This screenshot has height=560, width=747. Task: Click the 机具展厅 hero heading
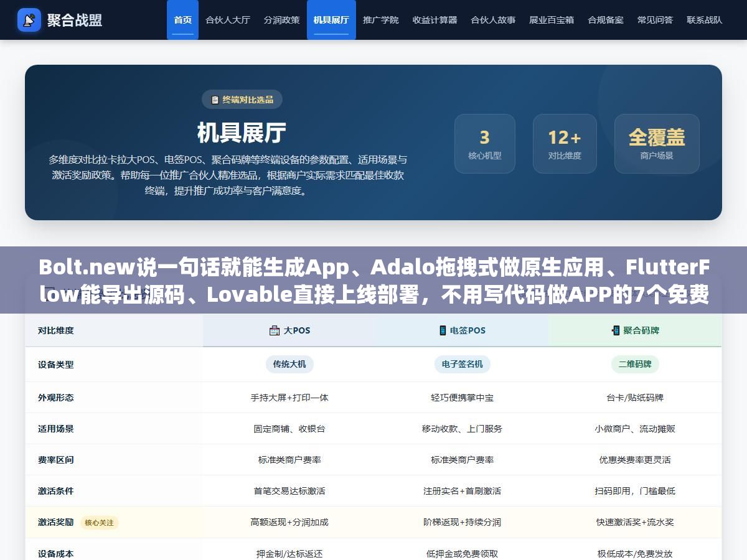pyautogui.click(x=242, y=133)
